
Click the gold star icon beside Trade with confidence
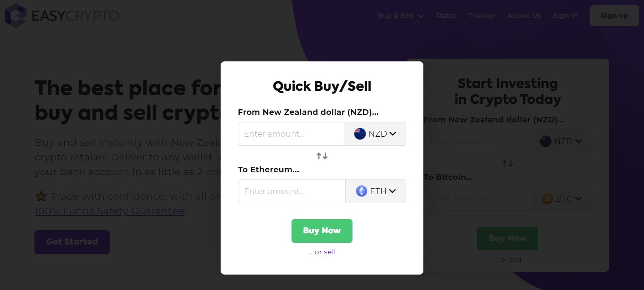[x=41, y=197]
